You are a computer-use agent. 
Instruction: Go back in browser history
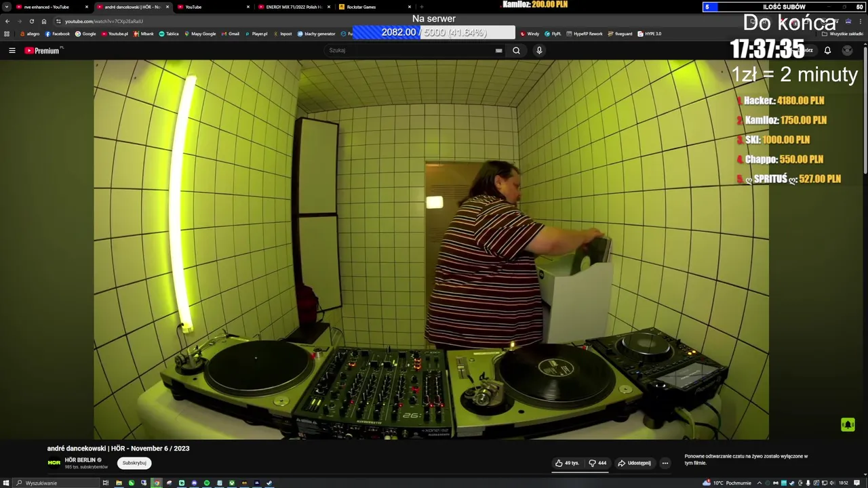click(x=7, y=21)
